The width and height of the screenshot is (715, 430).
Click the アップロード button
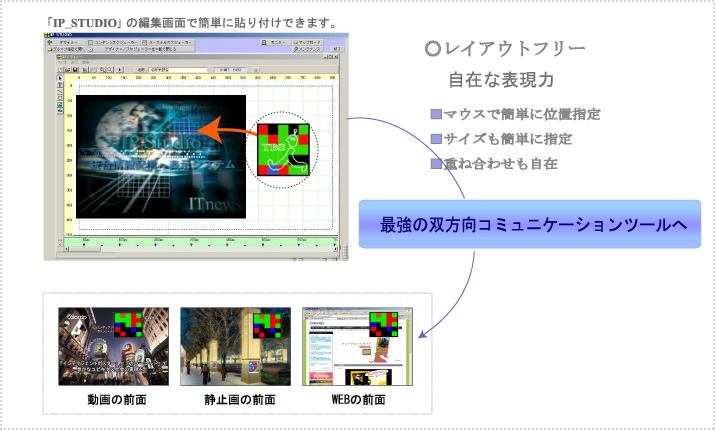pyautogui.click(x=307, y=42)
